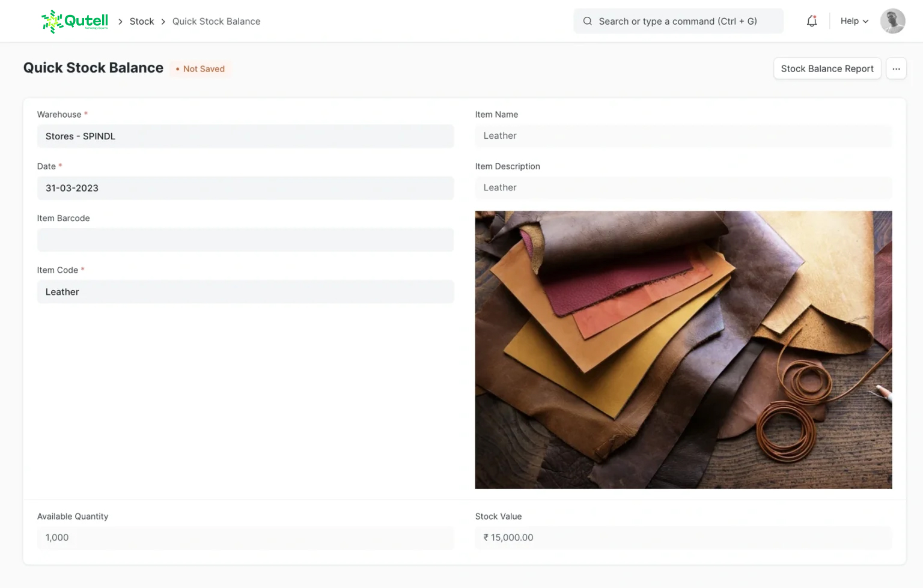Open the Item Code link field
923x588 pixels.
coord(245,292)
